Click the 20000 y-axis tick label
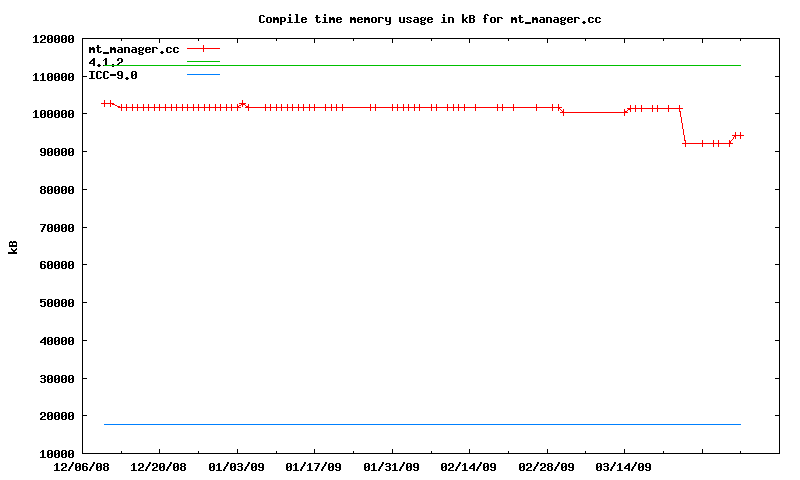Screen dimensions: 800x480 click(58, 416)
